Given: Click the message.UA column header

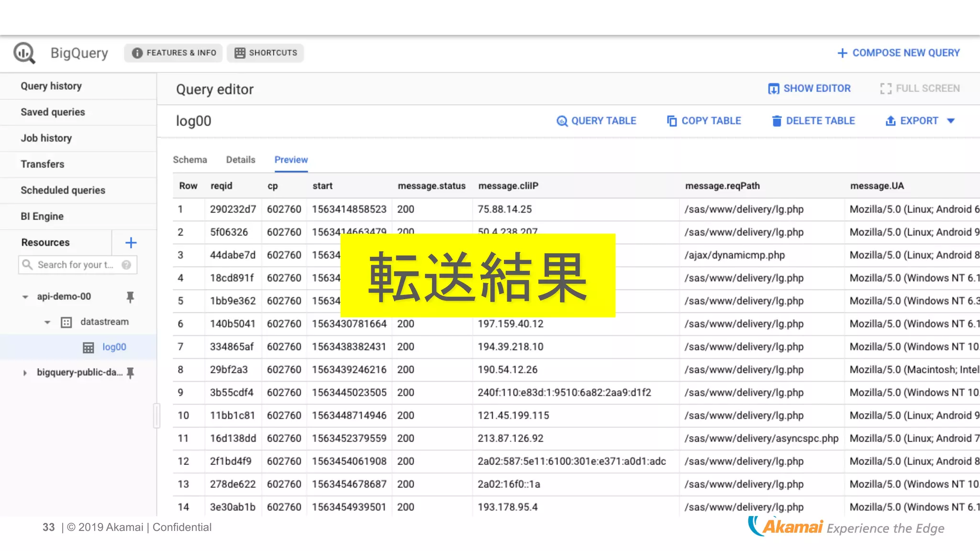Looking at the screenshot, I should 877,186.
